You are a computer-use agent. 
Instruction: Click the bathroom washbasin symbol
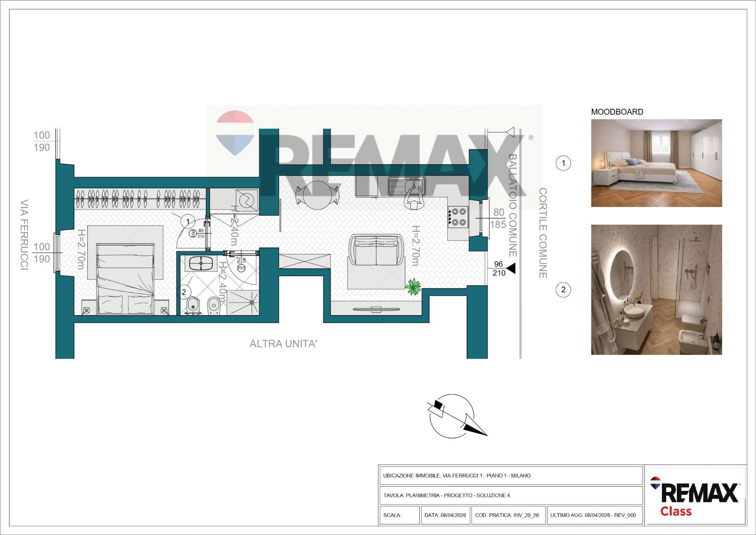pos(201,263)
